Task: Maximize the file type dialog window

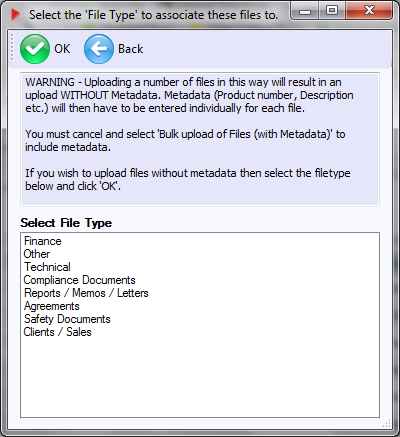Action: tap(332, 11)
